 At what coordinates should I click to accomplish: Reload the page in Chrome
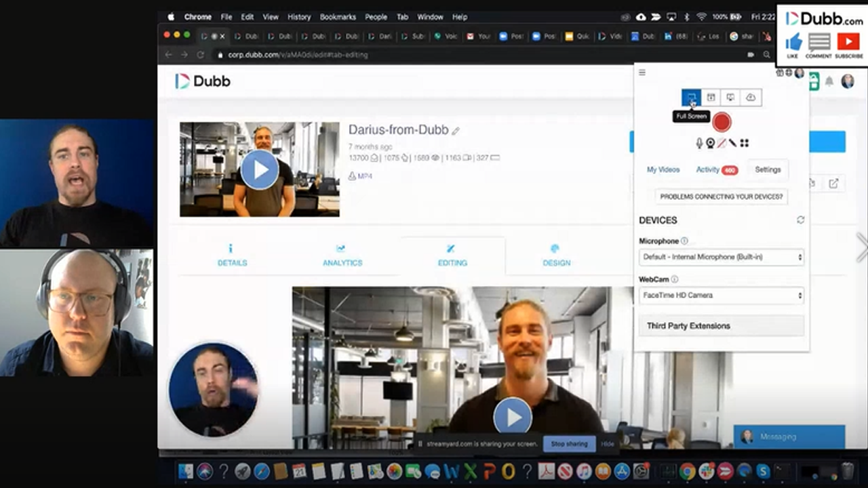coord(201,55)
